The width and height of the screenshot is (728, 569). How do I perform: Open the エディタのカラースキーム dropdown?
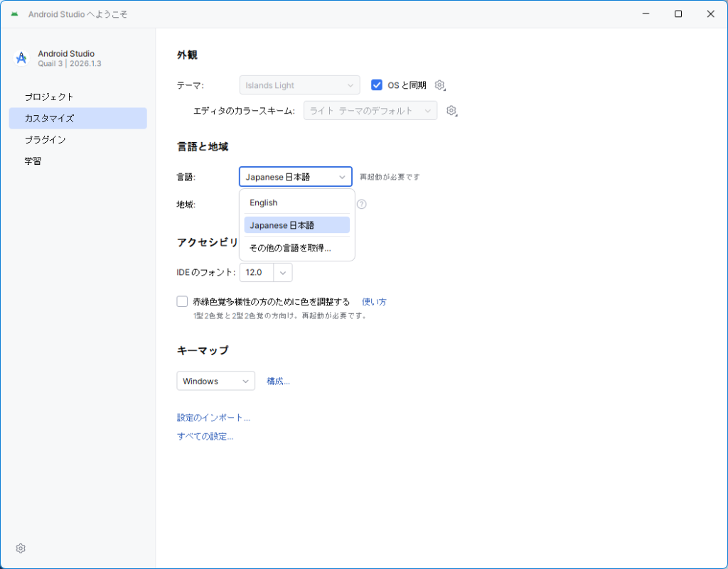point(370,111)
